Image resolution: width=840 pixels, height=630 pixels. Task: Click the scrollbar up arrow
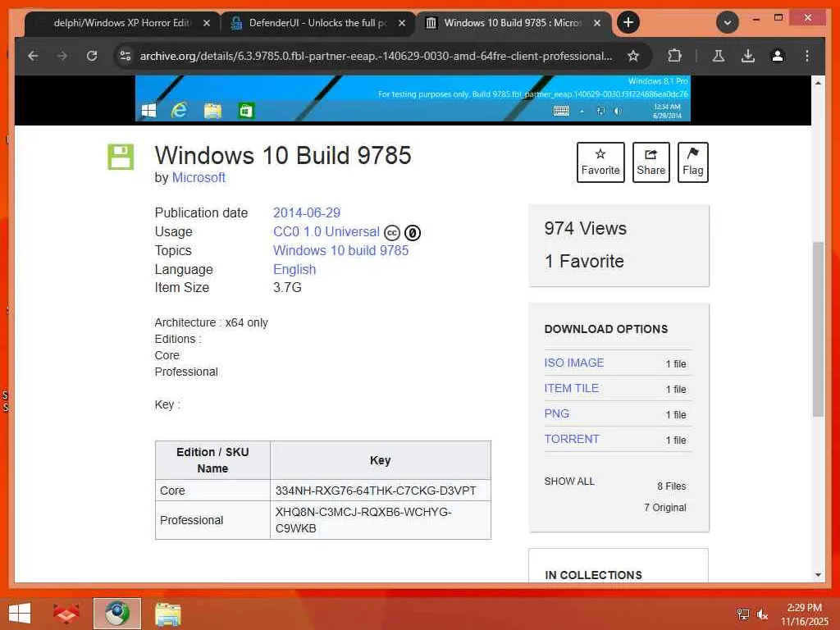point(818,83)
